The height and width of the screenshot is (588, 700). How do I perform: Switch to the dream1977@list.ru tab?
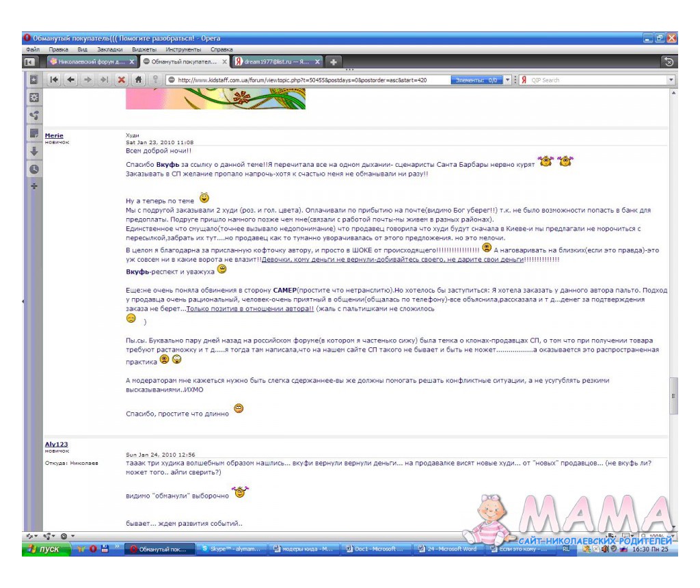pos(278,62)
